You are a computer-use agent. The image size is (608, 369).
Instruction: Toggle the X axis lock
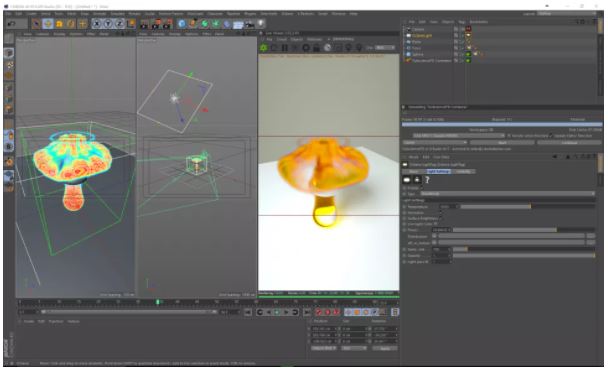[97, 24]
